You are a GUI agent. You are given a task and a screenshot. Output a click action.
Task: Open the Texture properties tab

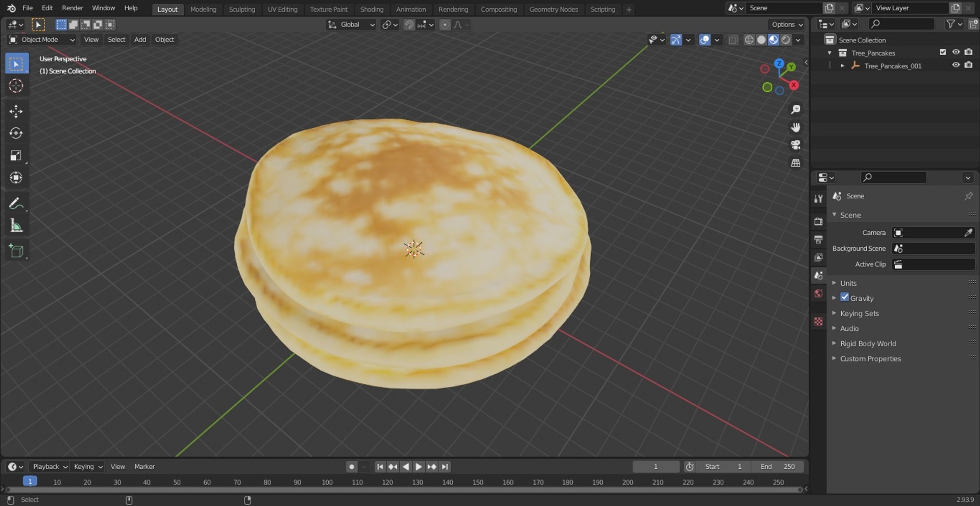818,321
